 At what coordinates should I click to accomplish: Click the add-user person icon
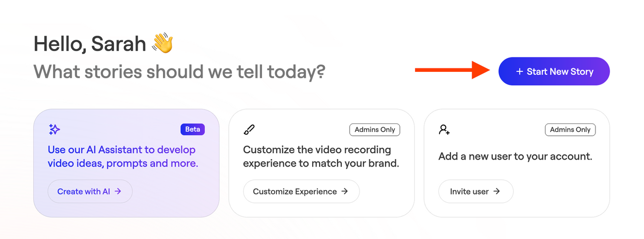[x=444, y=130]
